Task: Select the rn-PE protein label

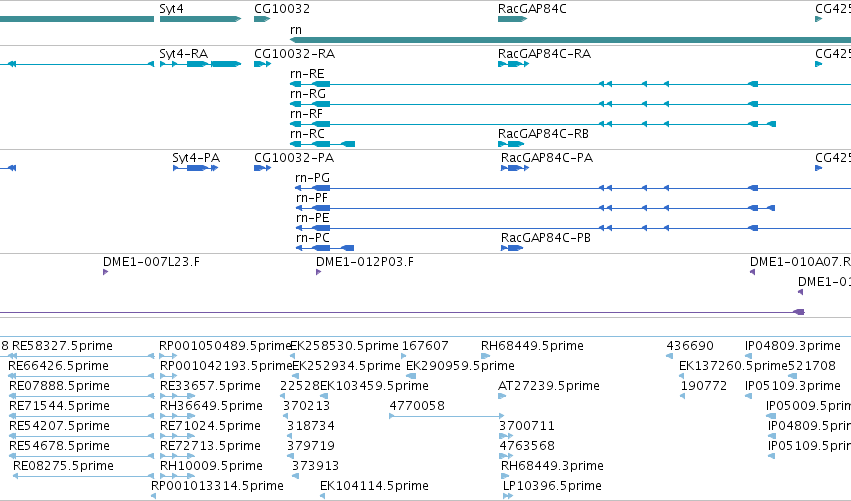Action: pos(313,218)
